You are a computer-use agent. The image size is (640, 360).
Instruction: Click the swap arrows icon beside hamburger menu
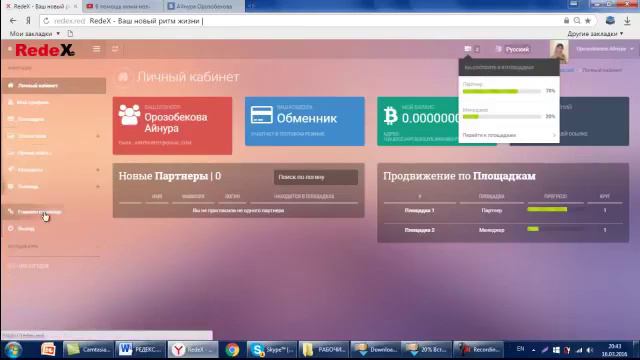115,49
